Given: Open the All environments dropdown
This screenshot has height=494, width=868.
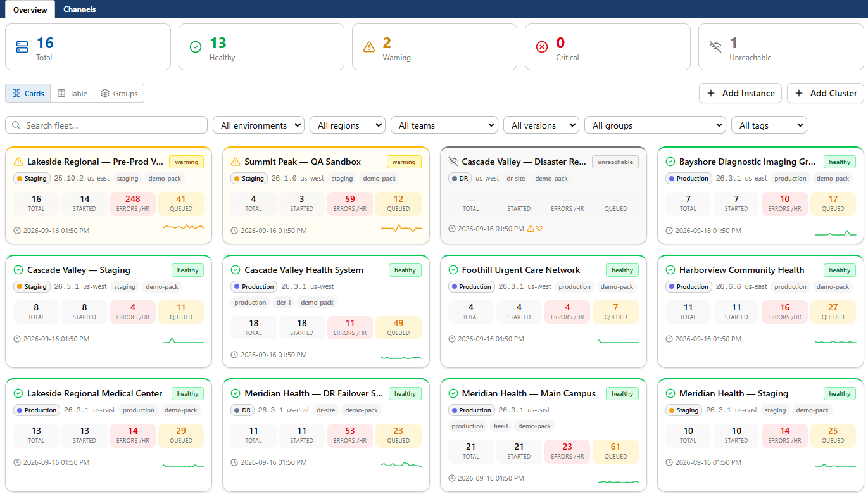Looking at the screenshot, I should point(258,125).
